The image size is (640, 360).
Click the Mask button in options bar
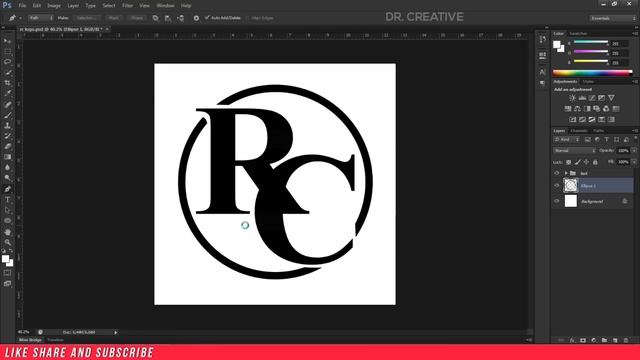113,18
